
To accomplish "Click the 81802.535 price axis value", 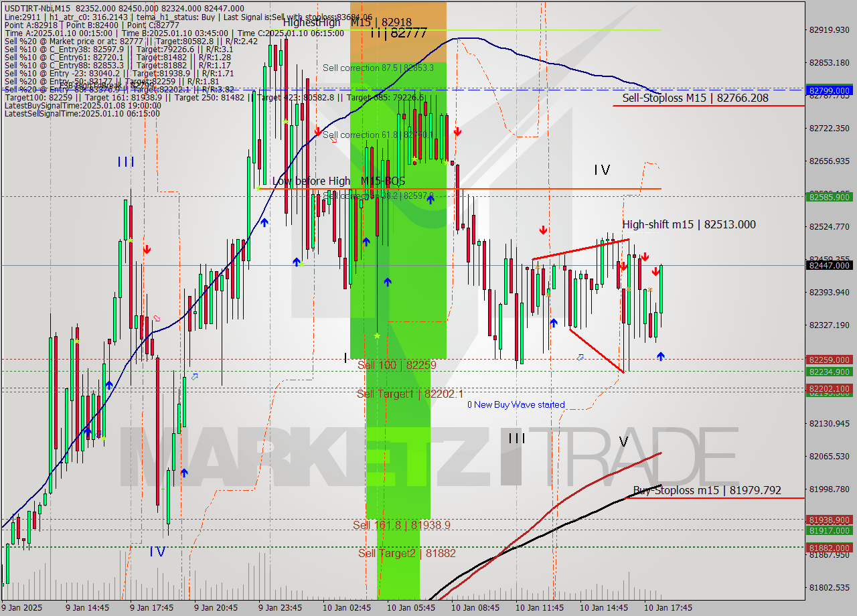I will [x=830, y=587].
